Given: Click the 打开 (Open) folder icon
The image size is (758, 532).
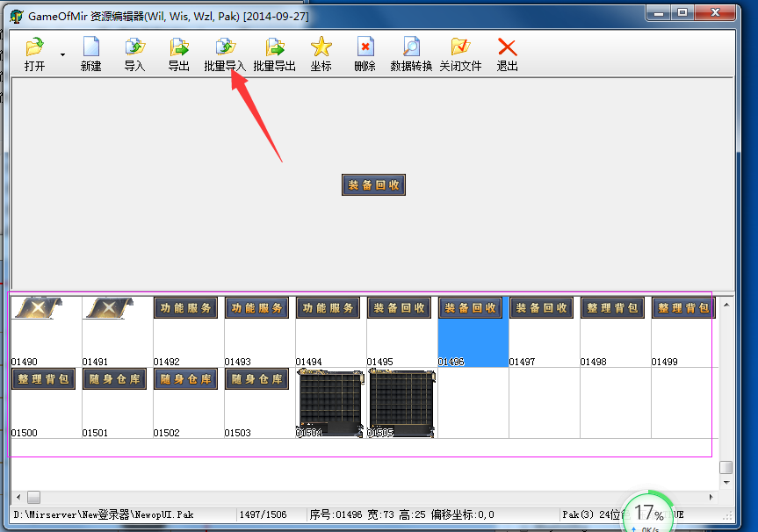Looking at the screenshot, I should (x=35, y=47).
